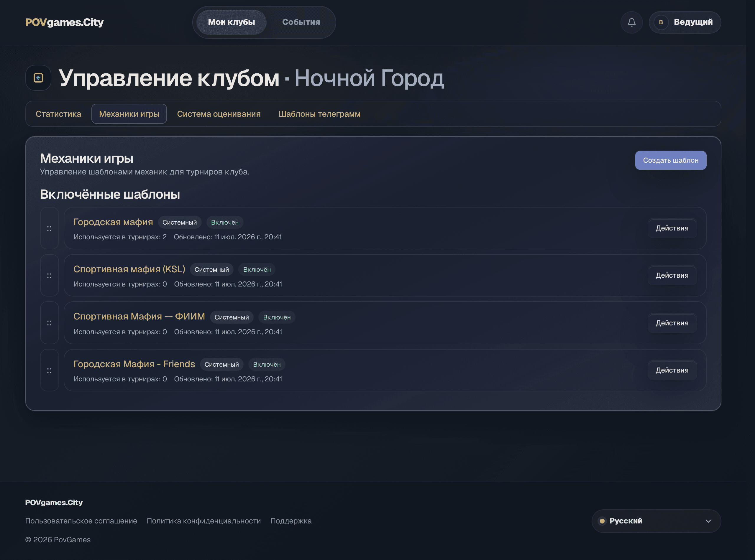Open the Спортивная мафия (KSL) template title

129,269
